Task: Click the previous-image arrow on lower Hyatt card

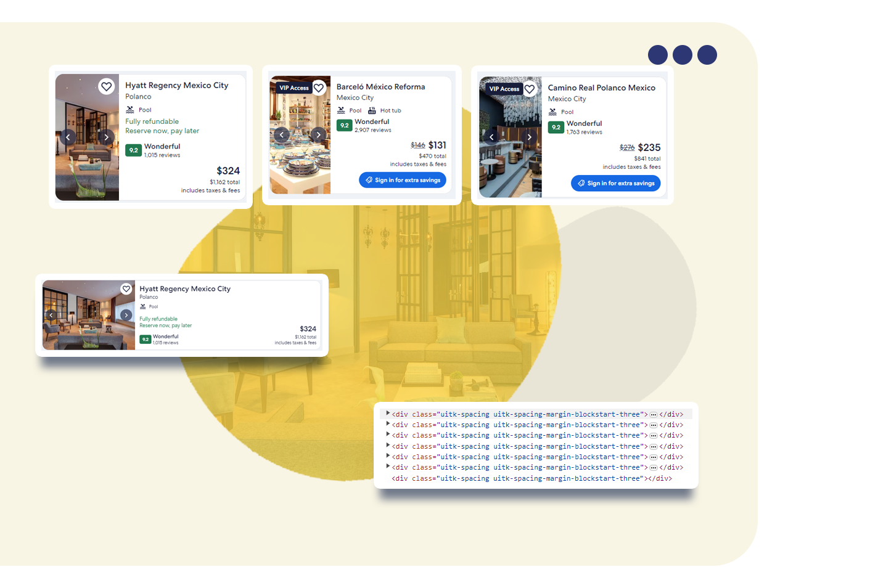Action: pos(50,315)
